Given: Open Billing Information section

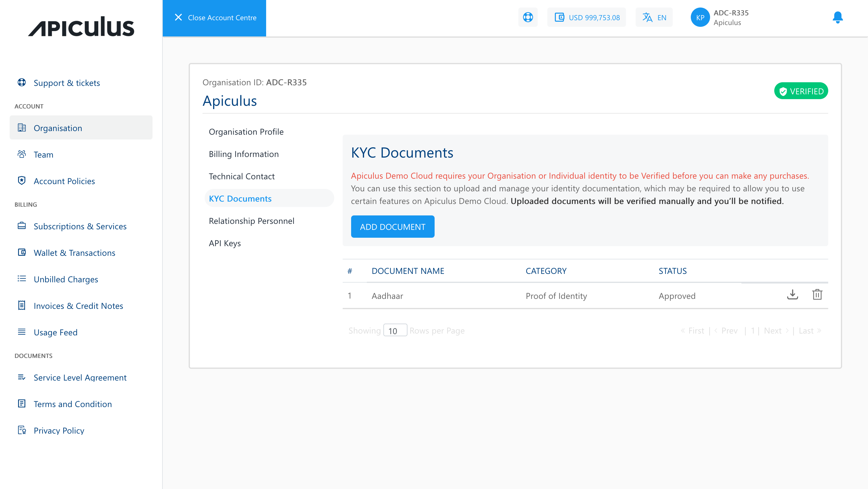Looking at the screenshot, I should [244, 154].
